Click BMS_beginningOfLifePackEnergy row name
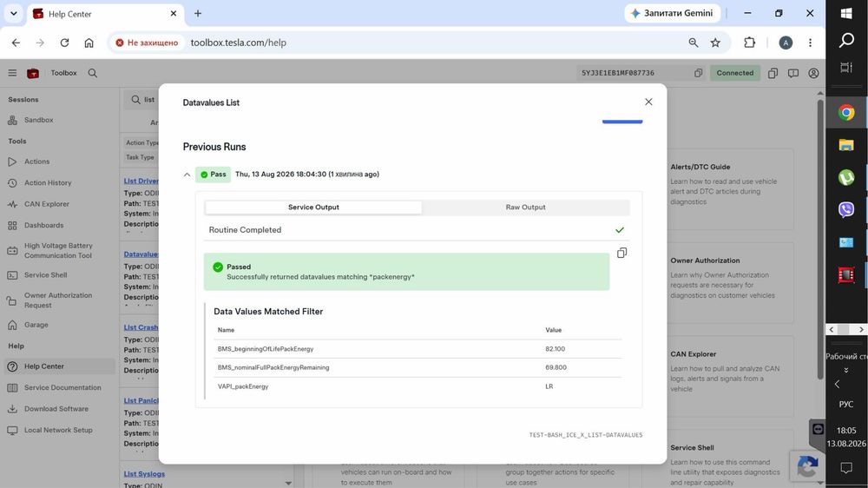The image size is (868, 488). coord(265,349)
